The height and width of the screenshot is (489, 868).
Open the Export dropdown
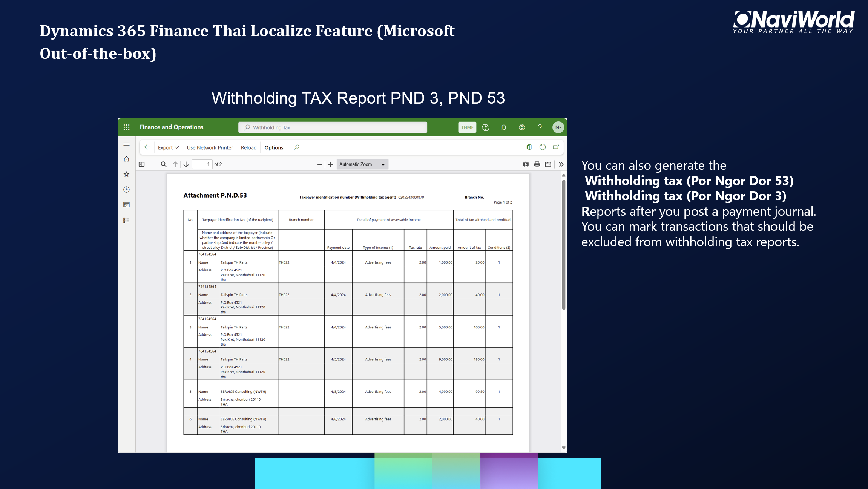(168, 147)
